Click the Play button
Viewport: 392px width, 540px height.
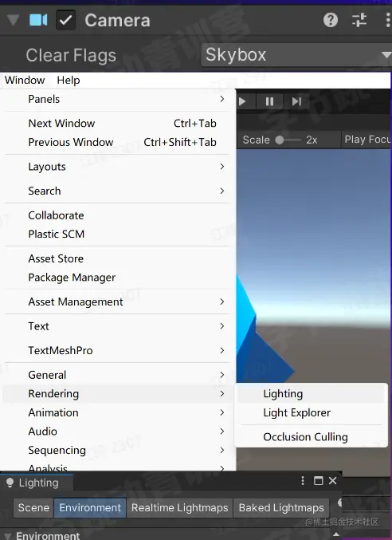242,101
